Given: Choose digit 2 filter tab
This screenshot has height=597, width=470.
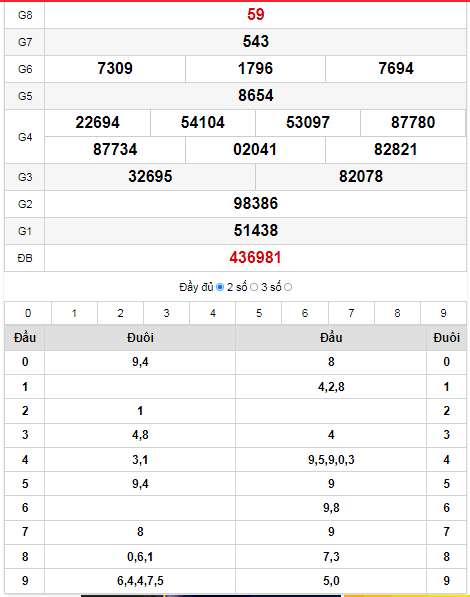Looking at the screenshot, I should [120, 313].
